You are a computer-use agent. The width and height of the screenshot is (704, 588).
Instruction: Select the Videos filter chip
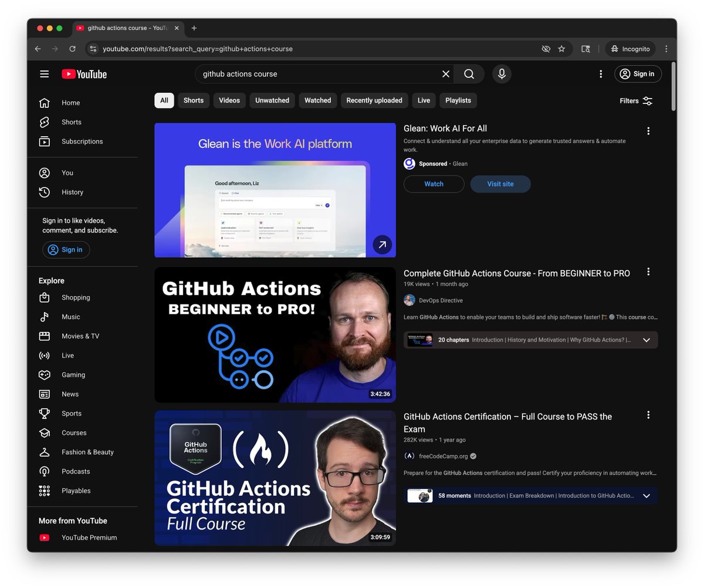coord(229,100)
